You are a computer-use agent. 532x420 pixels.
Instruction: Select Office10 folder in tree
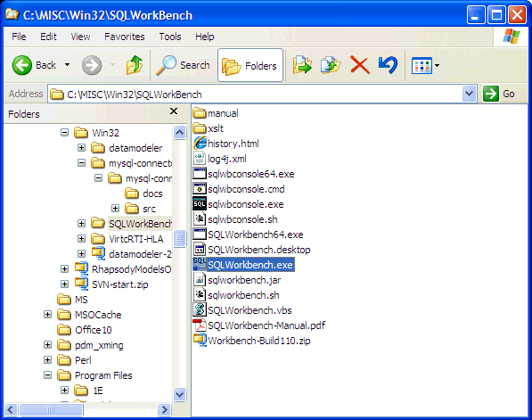85,330
